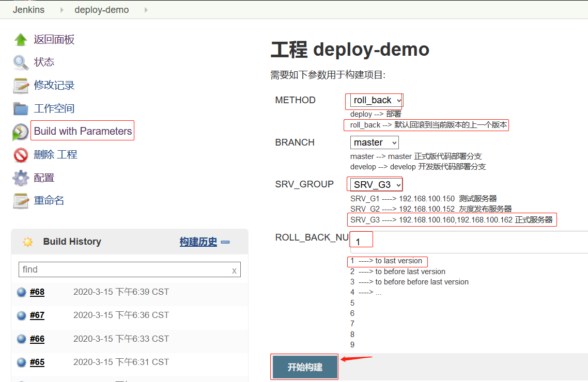Open the METHOD dropdown showing roll_back

[376, 100]
